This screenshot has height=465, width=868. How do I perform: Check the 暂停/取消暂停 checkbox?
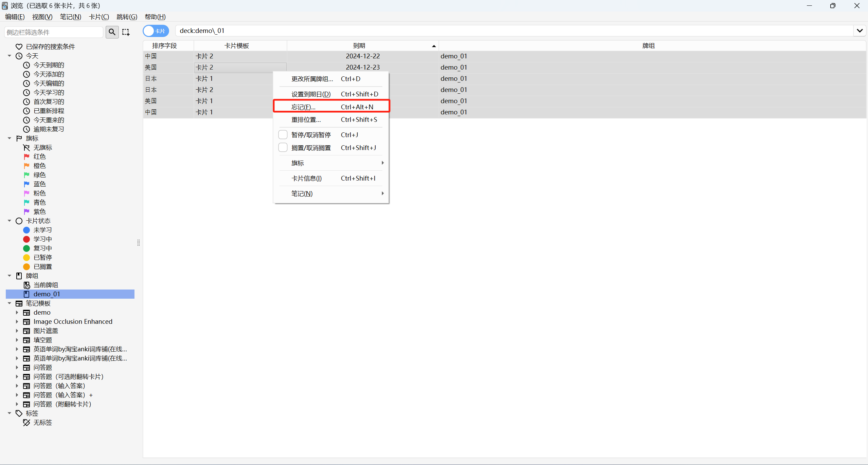tap(283, 135)
